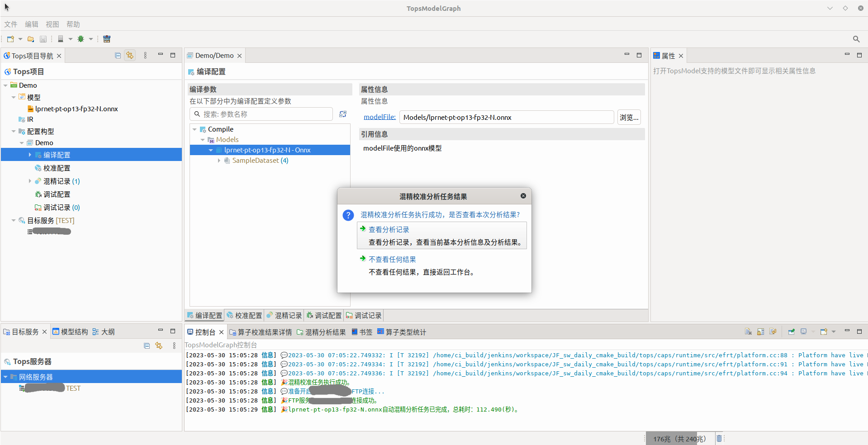Screen dimensions: 868x445
Task: Click expand-all icon next to parameter search
Action: point(343,114)
